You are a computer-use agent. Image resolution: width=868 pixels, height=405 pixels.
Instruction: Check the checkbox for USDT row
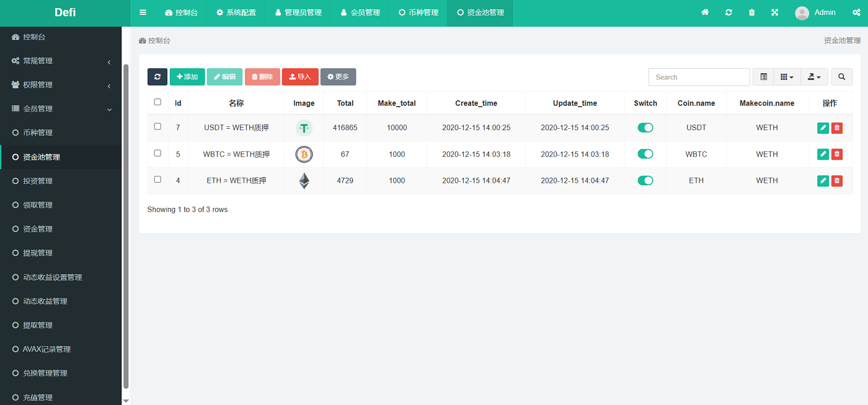(157, 126)
